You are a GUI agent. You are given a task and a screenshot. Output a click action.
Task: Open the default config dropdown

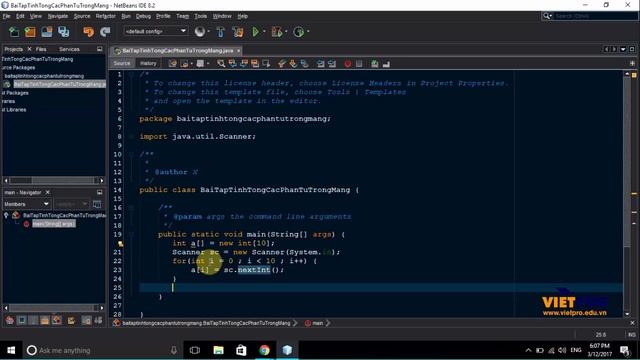pyautogui.click(x=156, y=31)
